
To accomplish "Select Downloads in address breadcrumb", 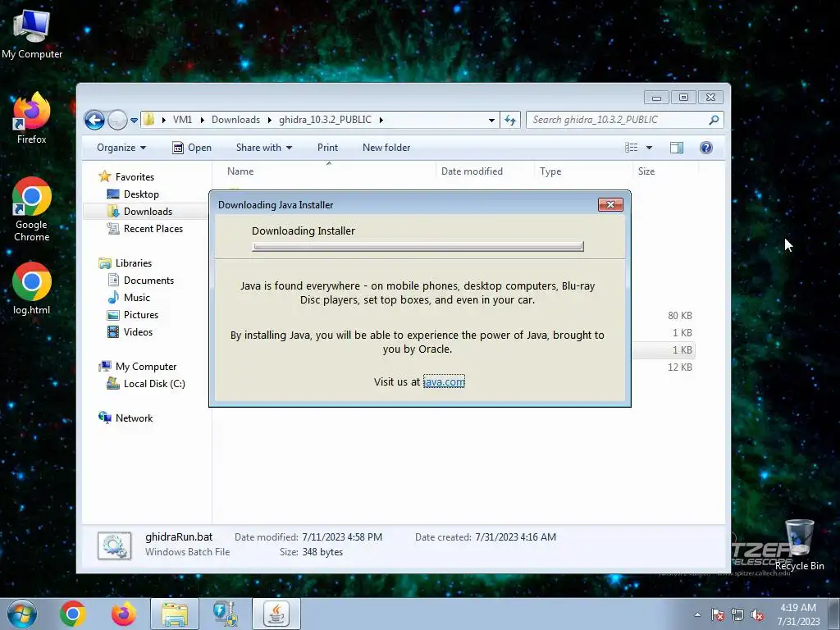I will 235,120.
